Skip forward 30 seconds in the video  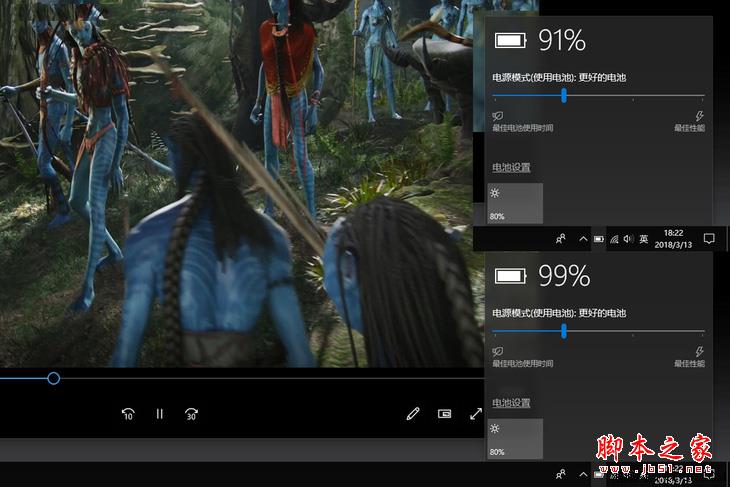point(191,413)
